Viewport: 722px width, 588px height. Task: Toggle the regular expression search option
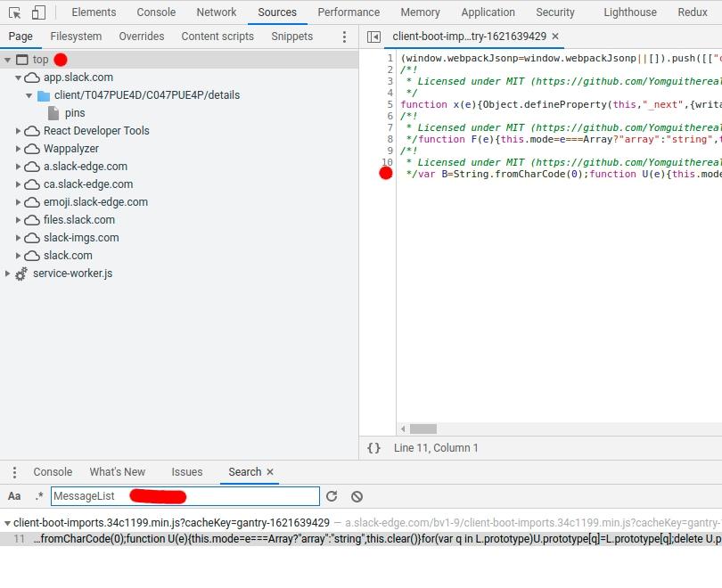click(x=39, y=496)
